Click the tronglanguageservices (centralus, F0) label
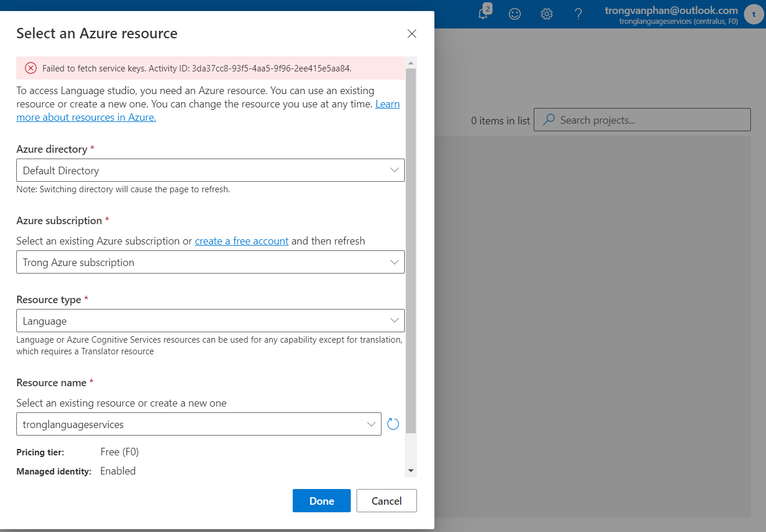The image size is (766, 532). (x=678, y=21)
